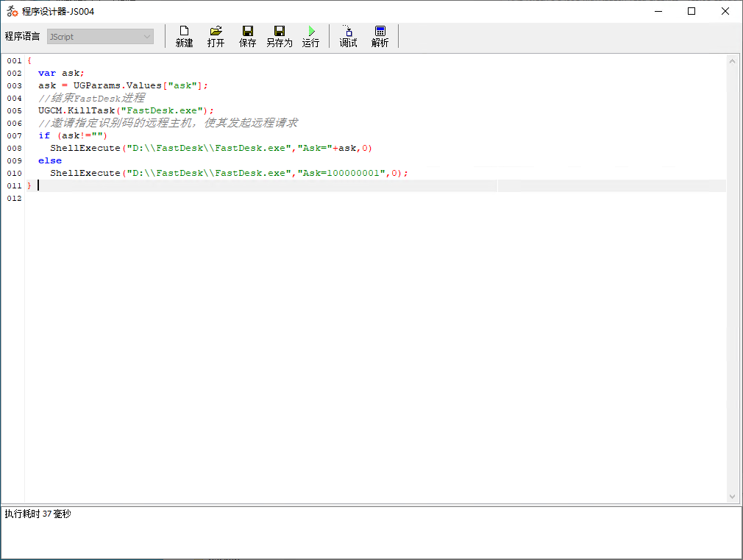This screenshot has width=743, height=560.
Task: Maximize the program designer window
Action: (x=692, y=11)
